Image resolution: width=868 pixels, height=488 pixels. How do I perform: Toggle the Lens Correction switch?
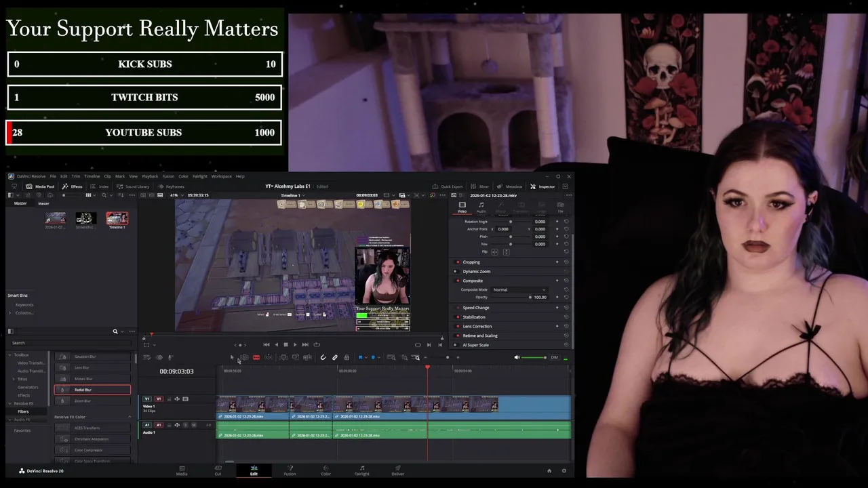tap(457, 326)
